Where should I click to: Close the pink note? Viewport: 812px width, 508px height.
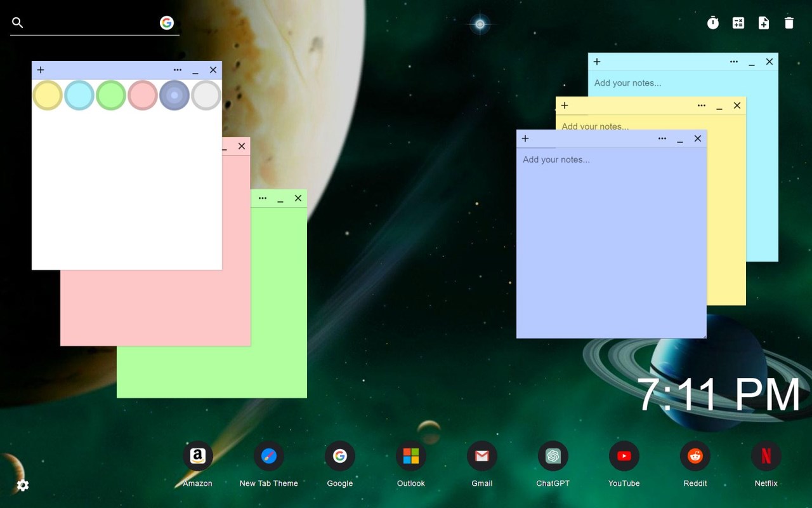pos(242,146)
